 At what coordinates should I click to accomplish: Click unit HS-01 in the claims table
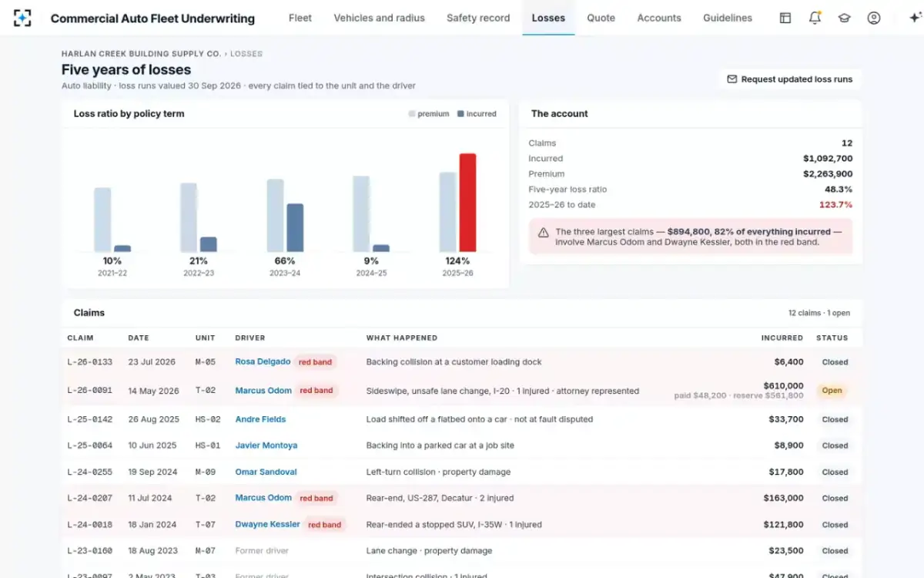pyautogui.click(x=208, y=445)
